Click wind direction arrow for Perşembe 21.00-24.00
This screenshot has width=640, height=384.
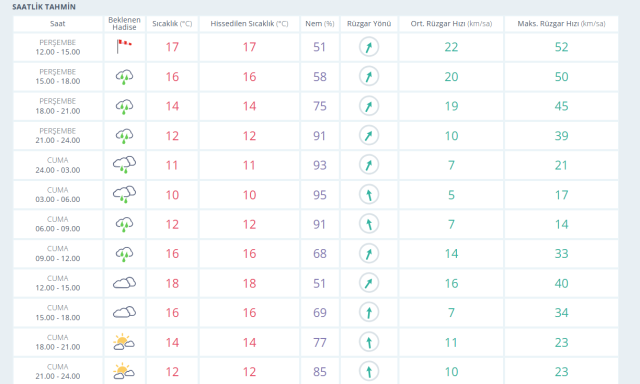(x=369, y=135)
